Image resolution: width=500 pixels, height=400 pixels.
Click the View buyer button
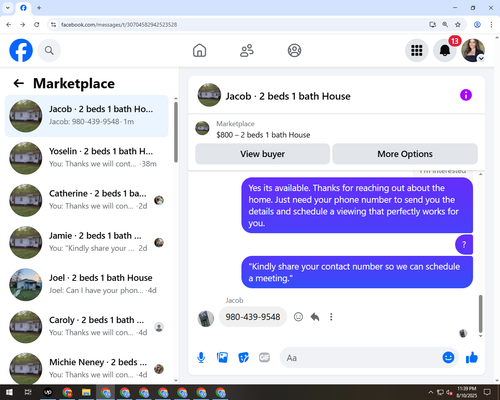pos(263,154)
